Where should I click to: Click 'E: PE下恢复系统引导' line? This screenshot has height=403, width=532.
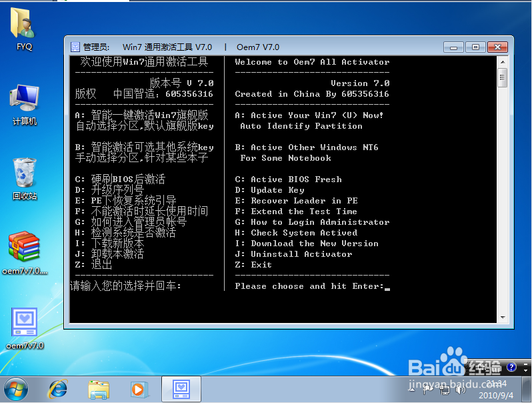tap(125, 200)
